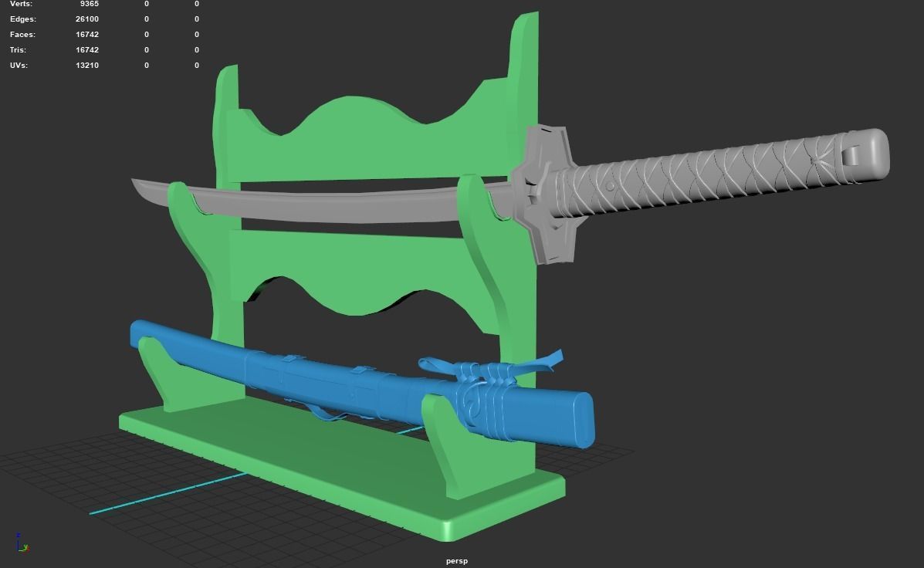Click the view axis gizmo icon
The width and height of the screenshot is (924, 568).
[22, 543]
